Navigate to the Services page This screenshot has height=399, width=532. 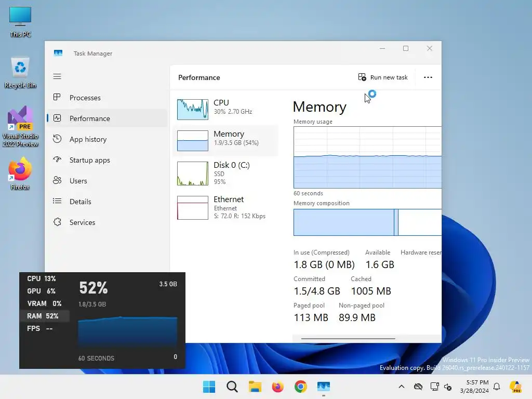[x=107, y=222]
